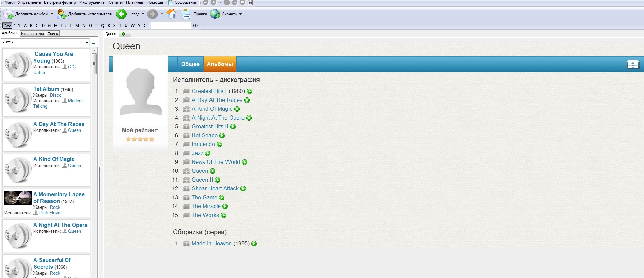The width and height of the screenshot is (644, 278).
Task: Open Greatest Hits II album link
Action: click(x=210, y=126)
